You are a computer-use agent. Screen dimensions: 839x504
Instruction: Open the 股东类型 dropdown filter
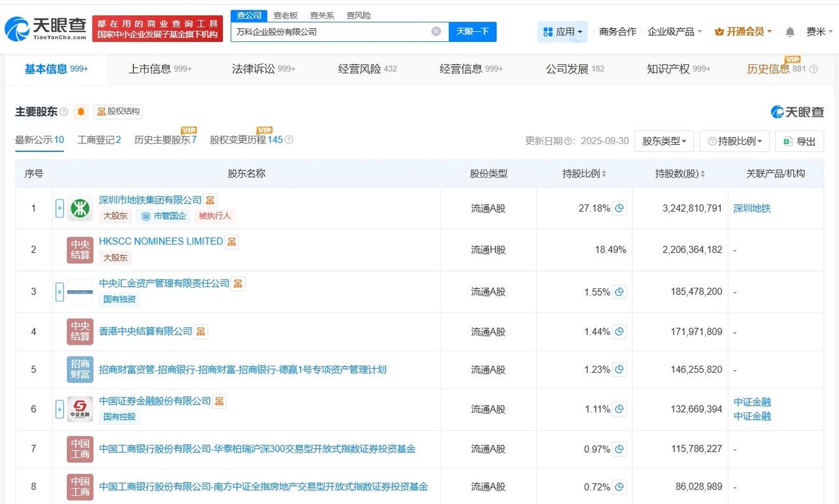(x=663, y=141)
